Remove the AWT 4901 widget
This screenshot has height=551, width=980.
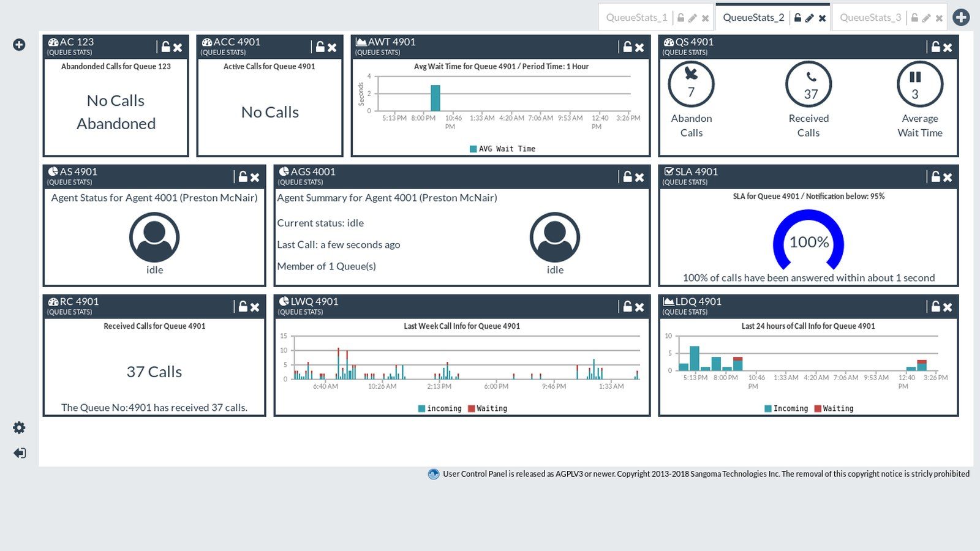coord(639,47)
